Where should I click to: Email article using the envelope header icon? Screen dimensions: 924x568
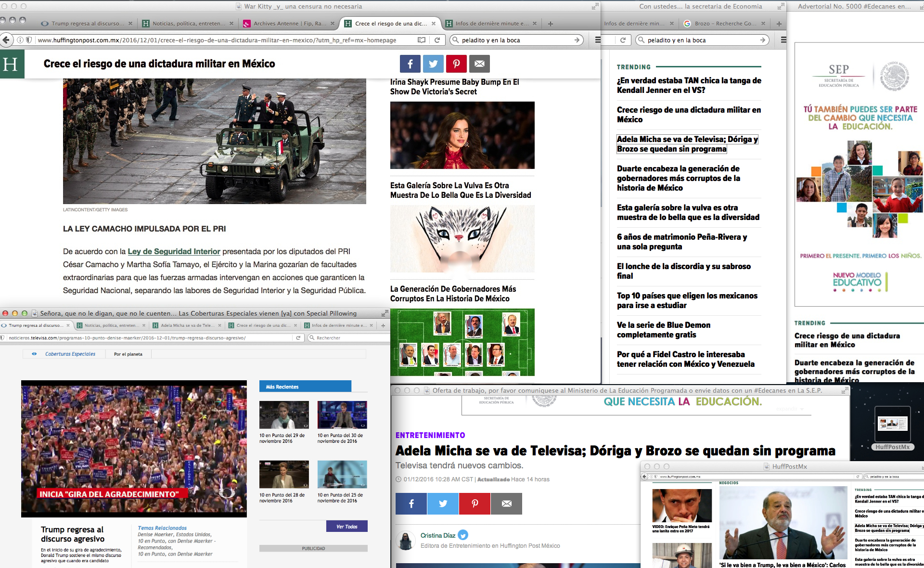pyautogui.click(x=479, y=64)
